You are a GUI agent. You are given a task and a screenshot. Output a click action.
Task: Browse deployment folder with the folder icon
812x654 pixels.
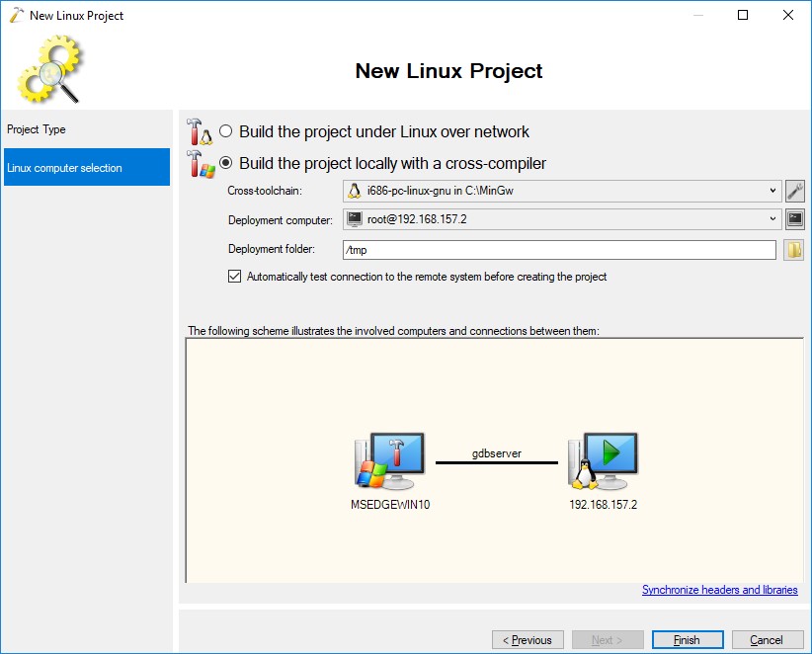[794, 250]
